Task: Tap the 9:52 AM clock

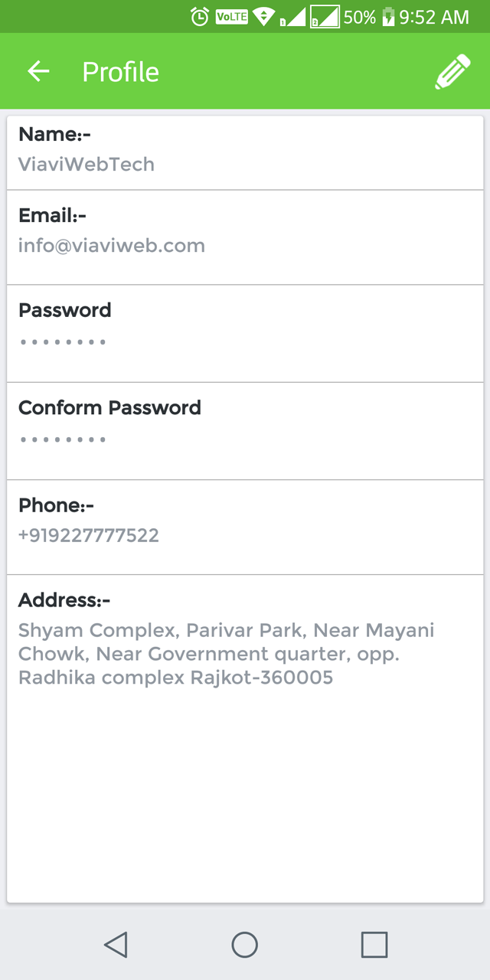Action: (x=434, y=17)
